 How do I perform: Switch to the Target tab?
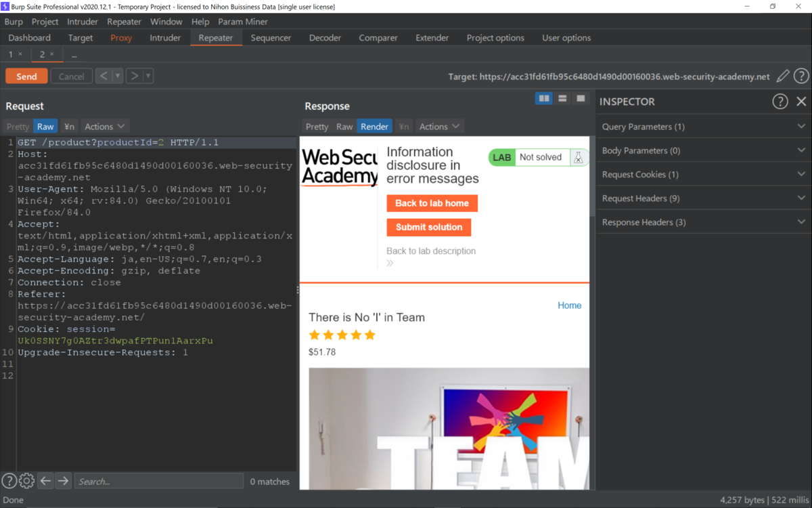81,38
